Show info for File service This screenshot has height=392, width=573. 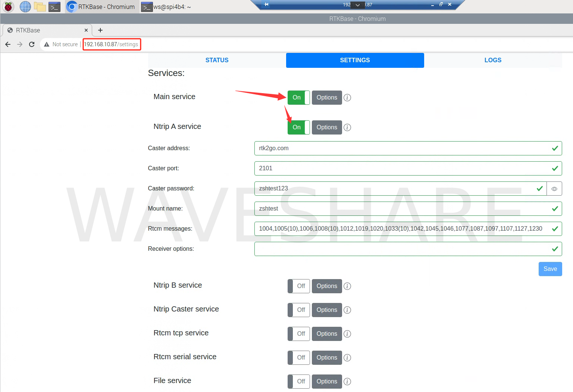(x=347, y=382)
